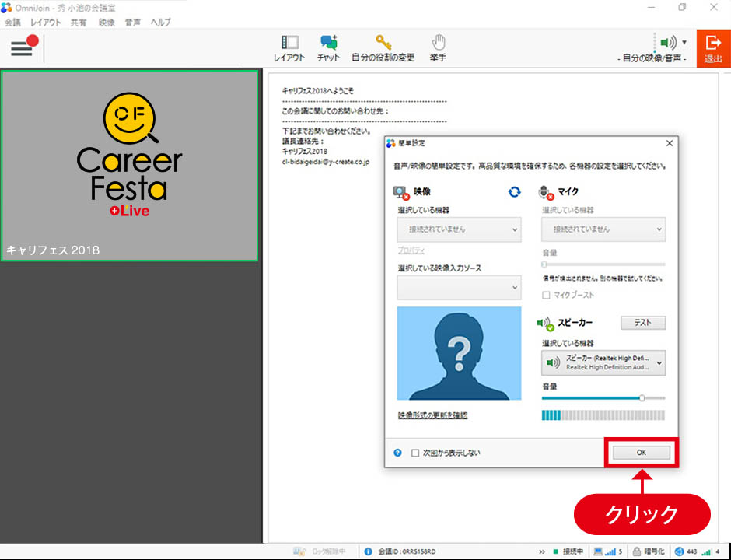Click the blue help icon in dialog footer
The image size is (731, 560).
pos(398,453)
